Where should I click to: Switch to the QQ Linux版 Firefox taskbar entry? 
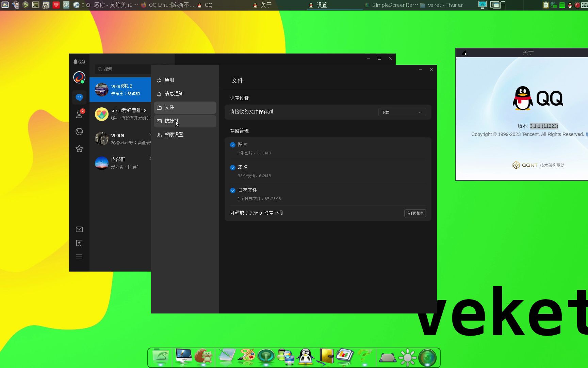coord(167,5)
